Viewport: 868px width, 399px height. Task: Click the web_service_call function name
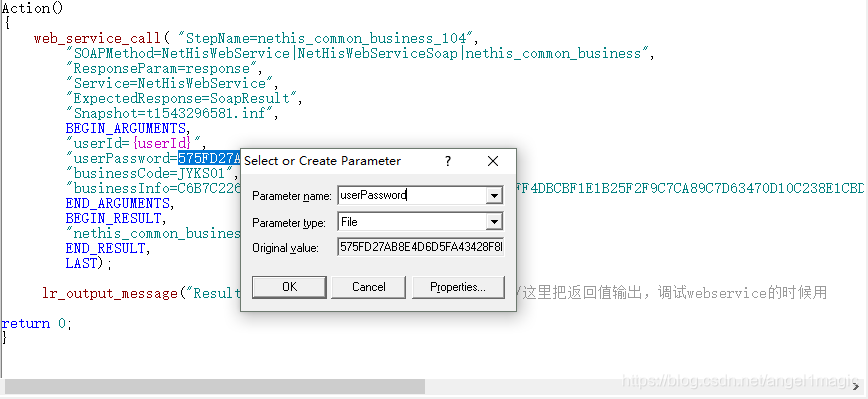pos(97,39)
